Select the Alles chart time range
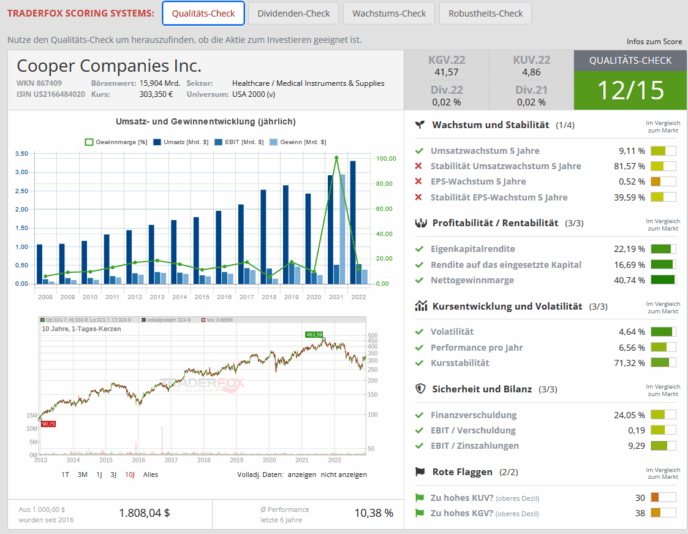The width and height of the screenshot is (688, 534). (151, 474)
